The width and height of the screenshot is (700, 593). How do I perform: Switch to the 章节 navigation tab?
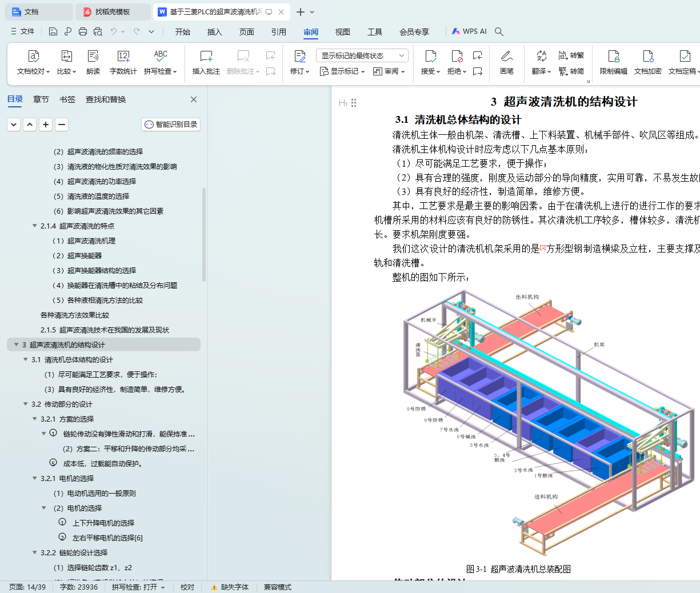[x=41, y=99]
